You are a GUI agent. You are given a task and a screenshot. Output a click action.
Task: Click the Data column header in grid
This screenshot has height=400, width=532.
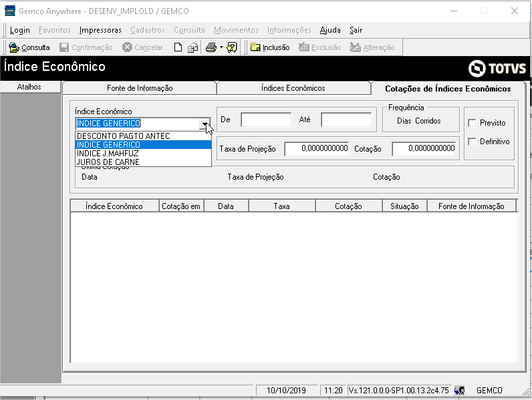[x=226, y=206]
